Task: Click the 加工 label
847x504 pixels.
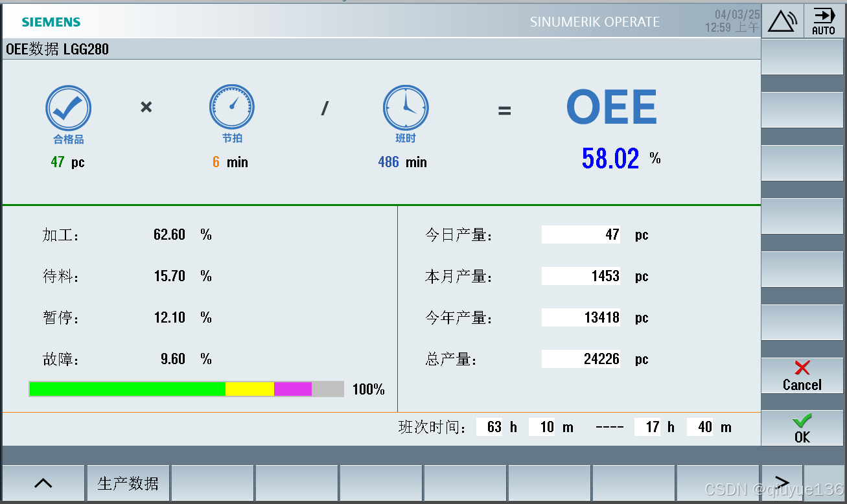Action: 61,235
